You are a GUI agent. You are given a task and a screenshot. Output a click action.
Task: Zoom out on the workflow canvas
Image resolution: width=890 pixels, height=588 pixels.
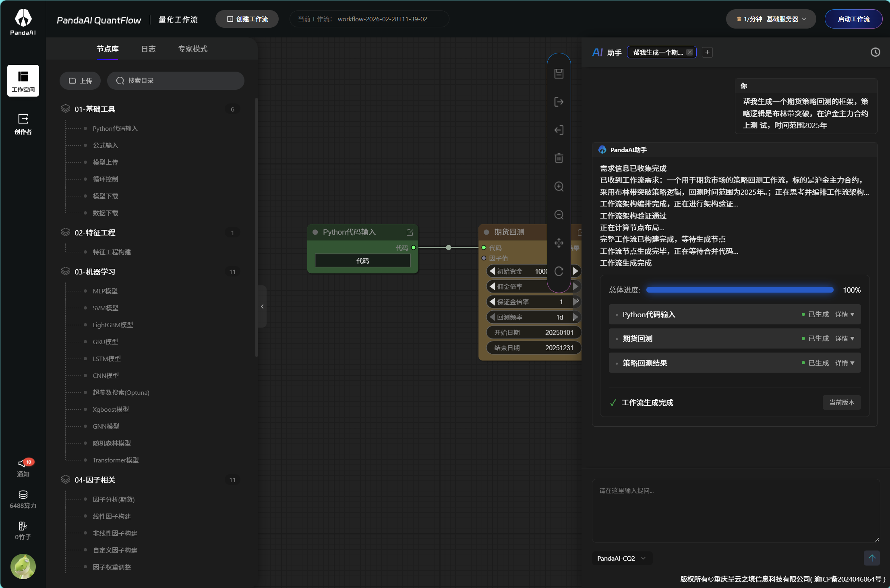[559, 215]
